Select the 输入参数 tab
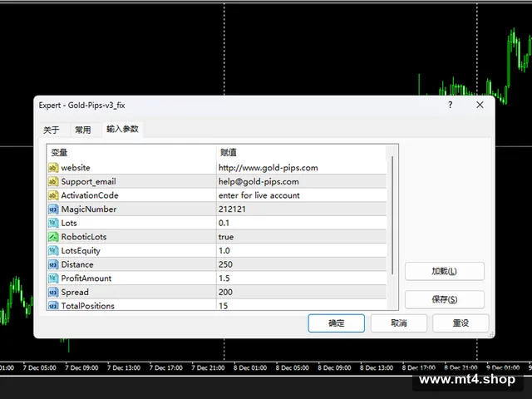532x399 pixels. pos(122,130)
